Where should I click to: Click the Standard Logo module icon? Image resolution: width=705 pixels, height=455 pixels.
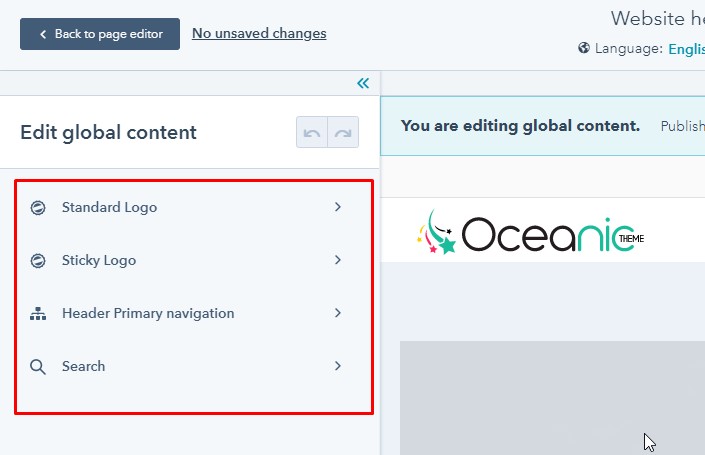(38, 207)
